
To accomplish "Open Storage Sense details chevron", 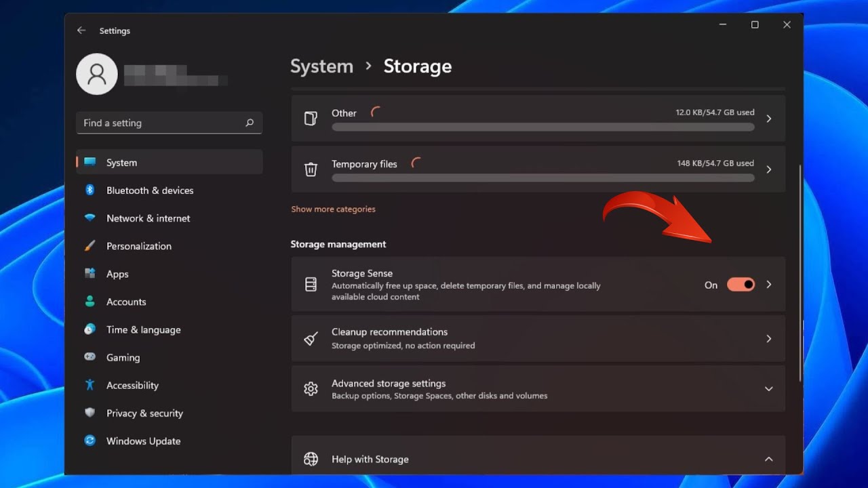I will pyautogui.click(x=768, y=285).
